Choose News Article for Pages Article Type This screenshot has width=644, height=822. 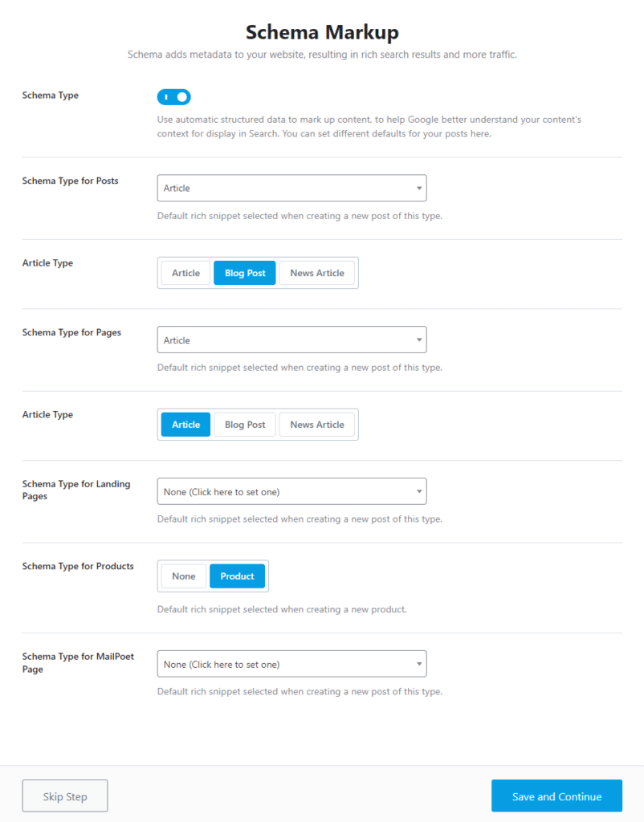(317, 425)
